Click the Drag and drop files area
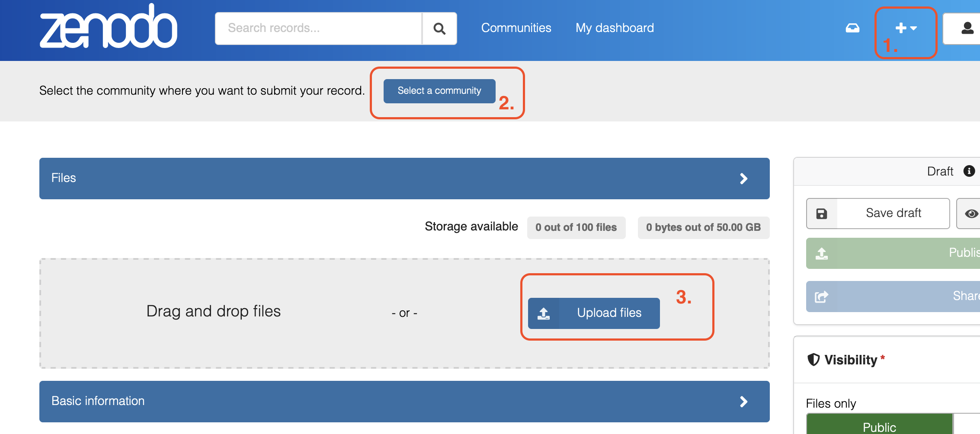This screenshot has height=434, width=980. [213, 311]
